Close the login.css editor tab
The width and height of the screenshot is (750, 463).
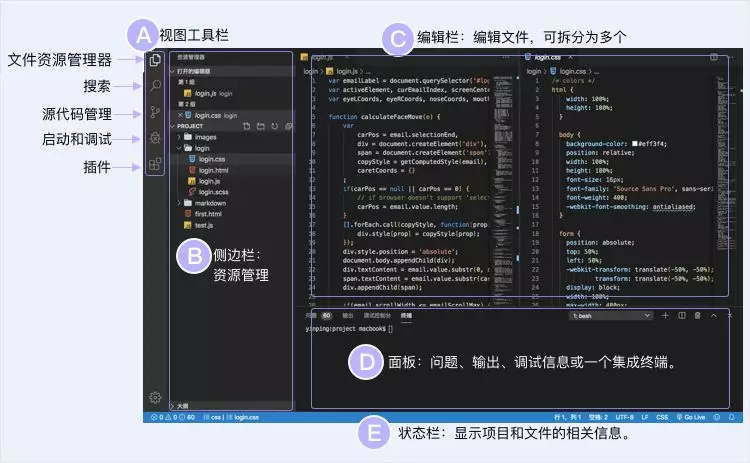point(570,57)
